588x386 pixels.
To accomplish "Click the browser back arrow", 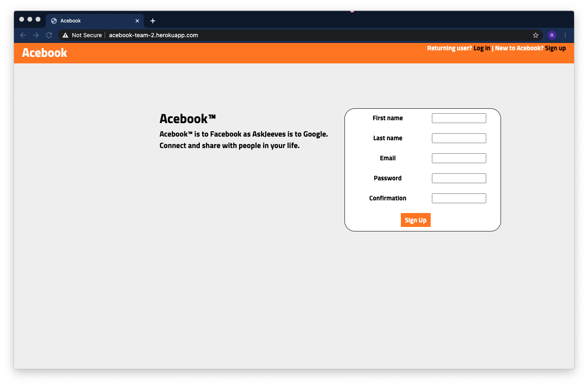I will (23, 35).
